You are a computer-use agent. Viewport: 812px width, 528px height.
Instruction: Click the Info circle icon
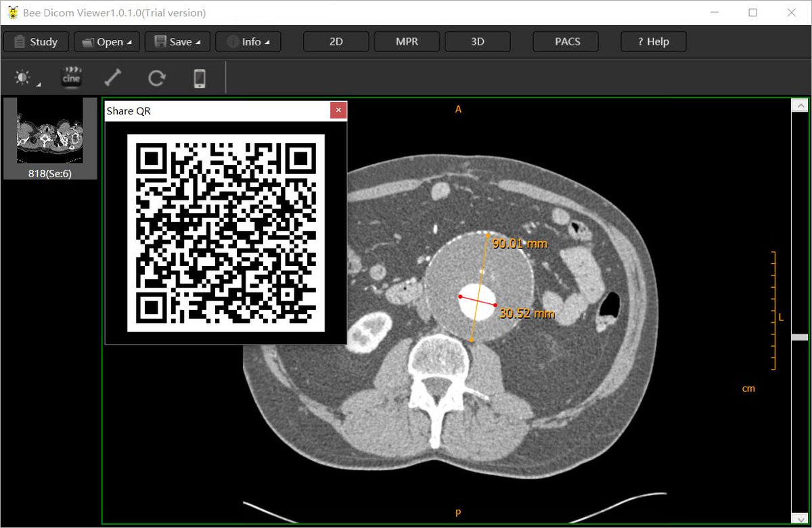[231, 42]
